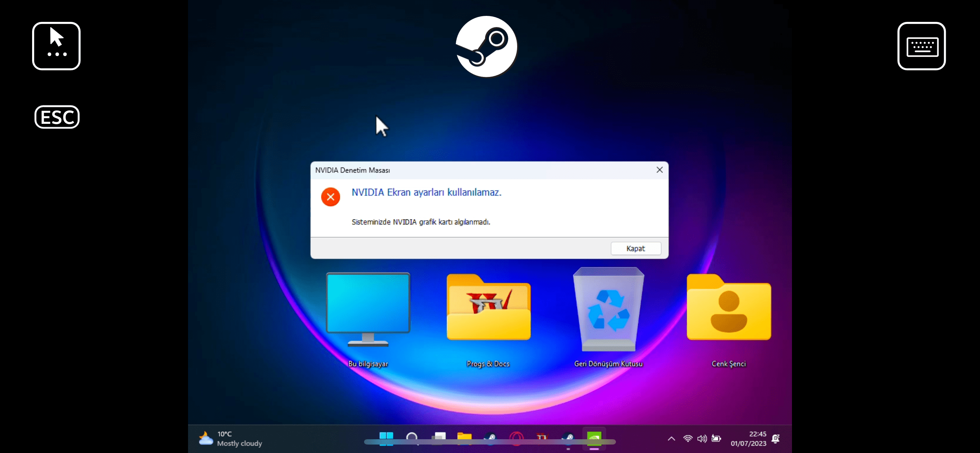Open the mouse pointer mode options

click(x=56, y=46)
